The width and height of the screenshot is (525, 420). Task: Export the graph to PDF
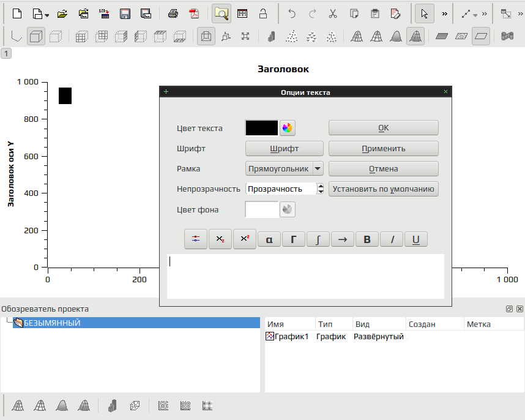(x=194, y=13)
